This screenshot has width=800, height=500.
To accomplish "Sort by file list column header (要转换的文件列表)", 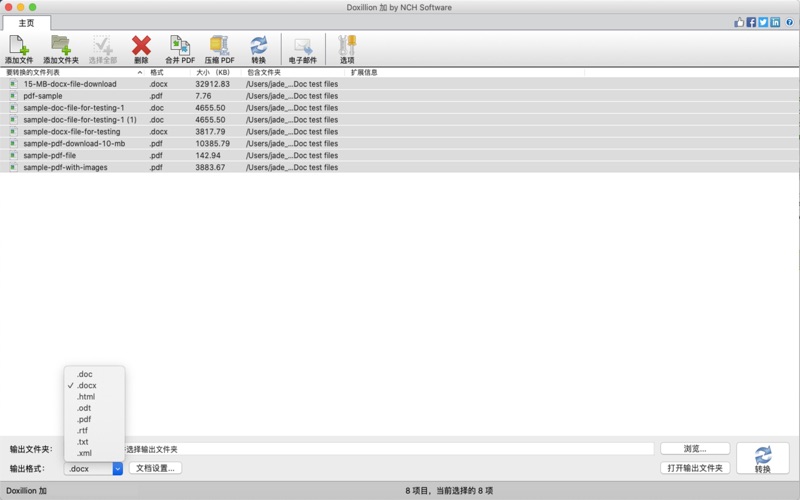I will pyautogui.click(x=74, y=72).
